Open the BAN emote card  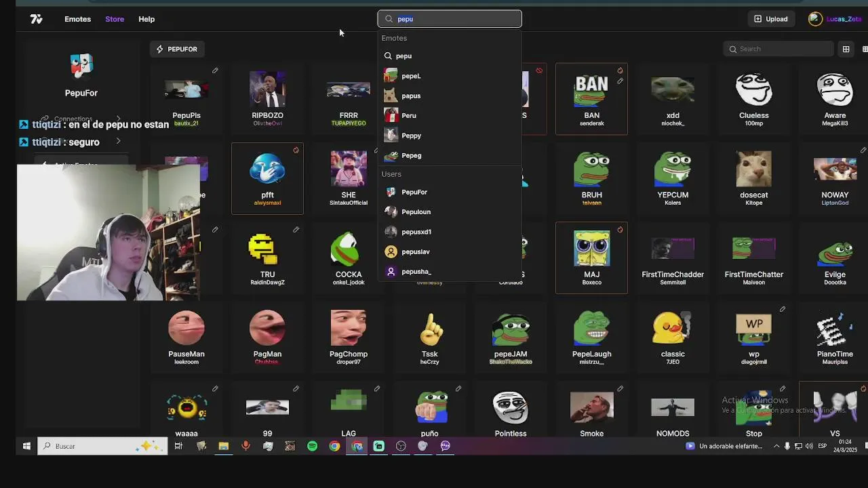point(591,98)
